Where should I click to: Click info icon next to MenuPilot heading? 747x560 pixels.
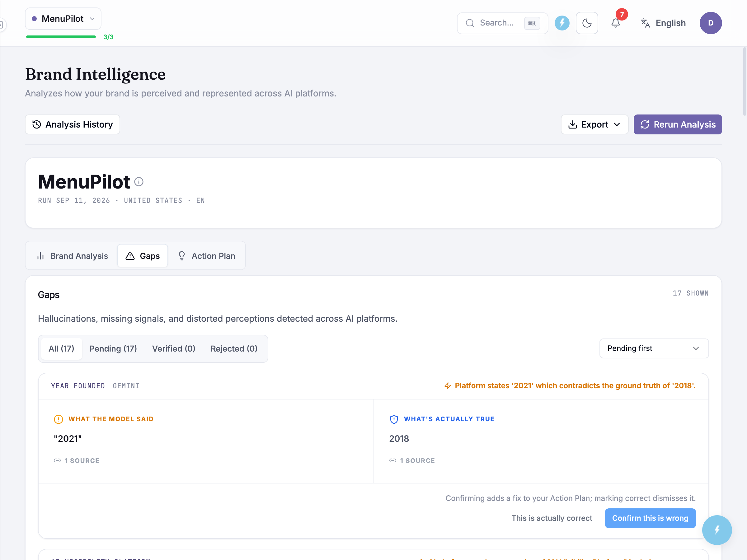point(139,182)
